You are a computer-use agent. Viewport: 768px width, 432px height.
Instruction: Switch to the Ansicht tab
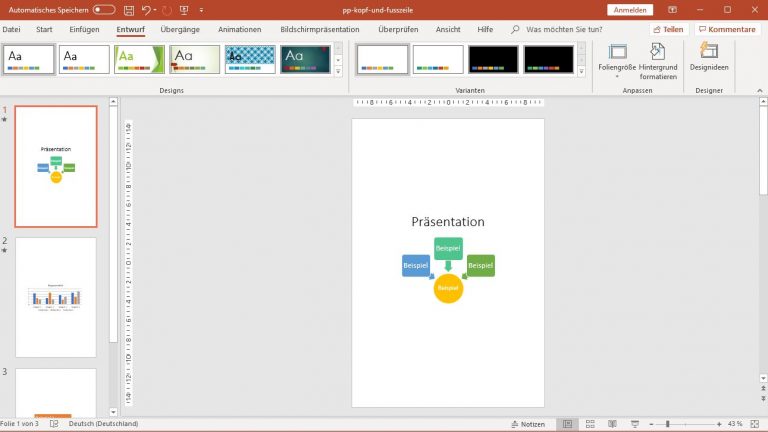(448, 29)
